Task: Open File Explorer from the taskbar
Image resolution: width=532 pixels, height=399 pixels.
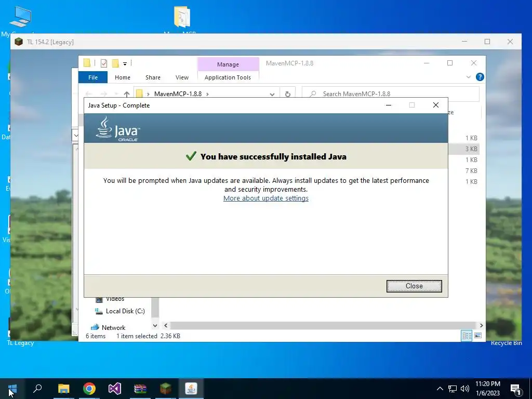Action: click(63, 389)
